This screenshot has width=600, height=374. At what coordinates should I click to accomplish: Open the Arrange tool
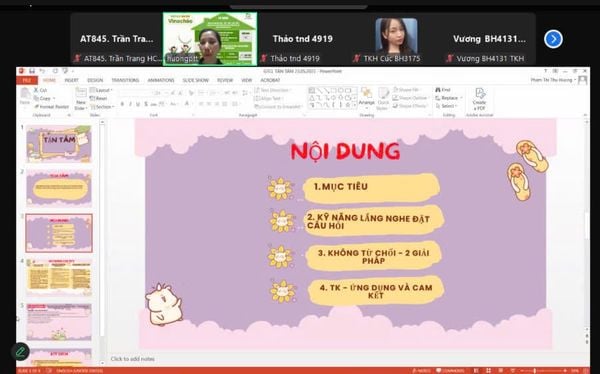coord(367,97)
